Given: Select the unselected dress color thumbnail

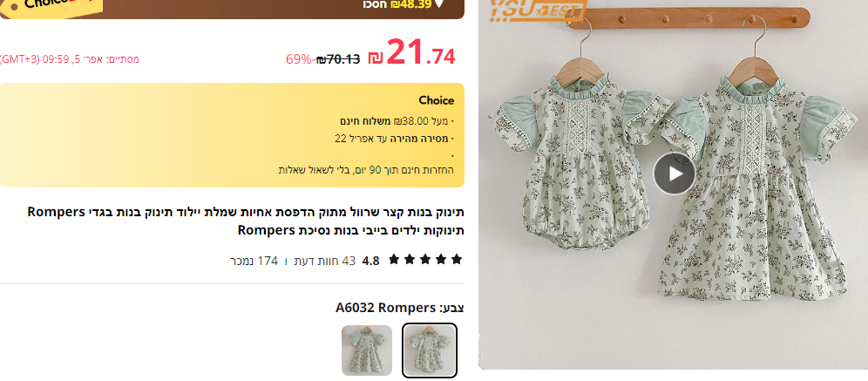Looking at the screenshot, I should tap(367, 350).
